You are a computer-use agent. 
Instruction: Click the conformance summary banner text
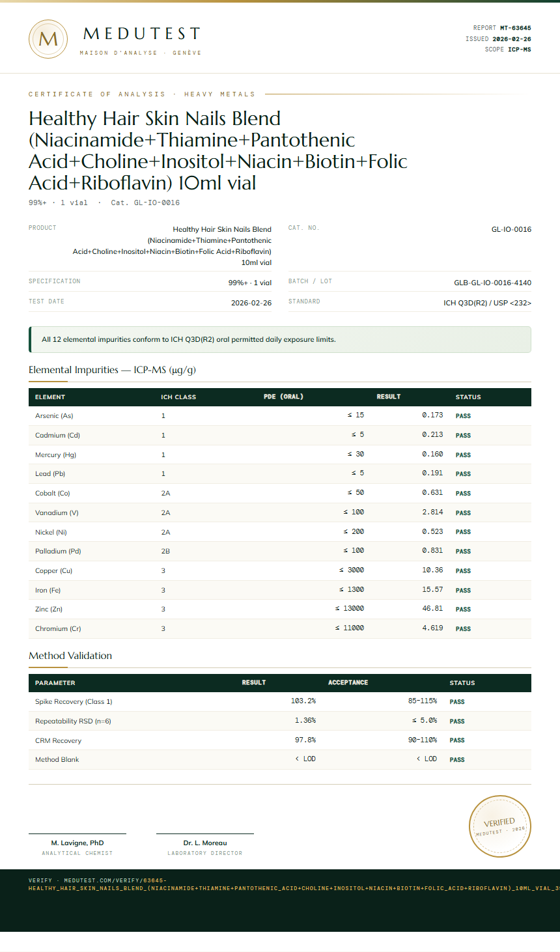[x=189, y=339]
